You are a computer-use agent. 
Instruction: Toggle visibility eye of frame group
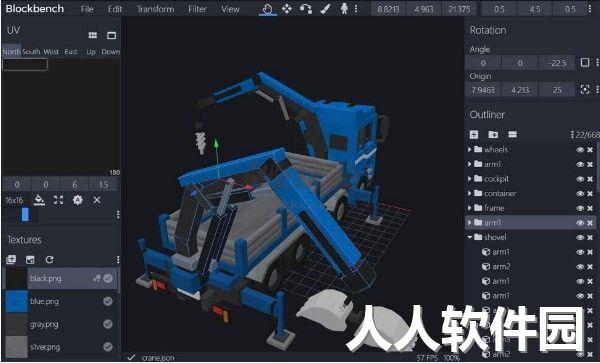[x=580, y=208]
